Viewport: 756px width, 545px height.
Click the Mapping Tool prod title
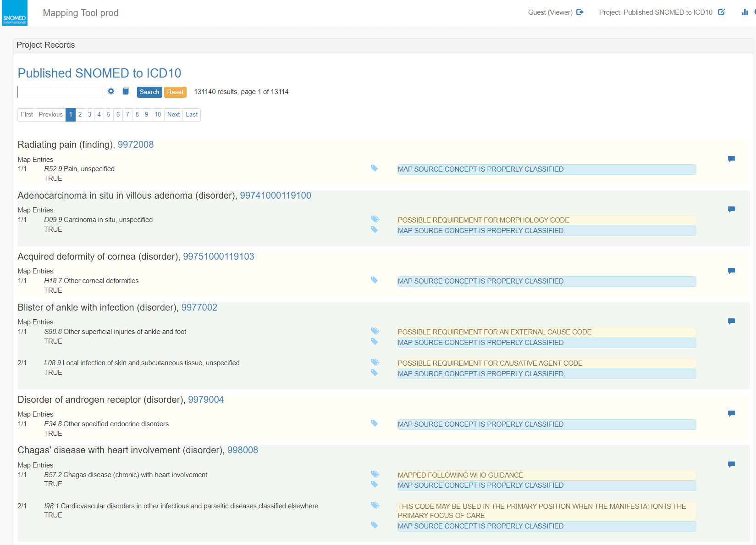click(81, 13)
